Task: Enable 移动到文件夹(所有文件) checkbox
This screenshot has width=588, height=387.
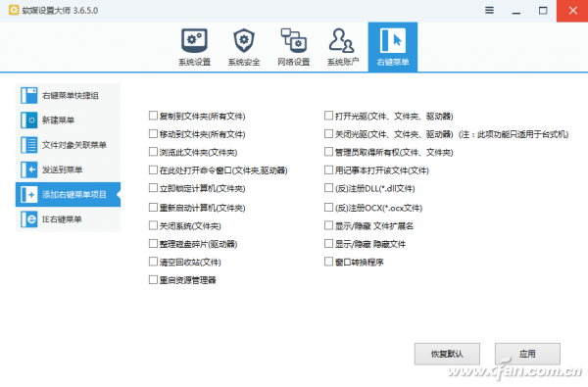Action: point(153,133)
